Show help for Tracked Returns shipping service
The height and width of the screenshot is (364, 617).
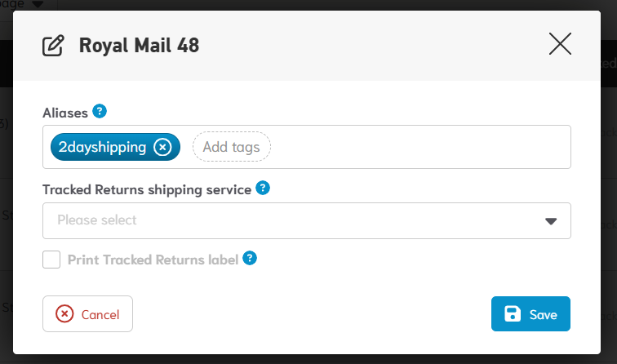click(263, 189)
